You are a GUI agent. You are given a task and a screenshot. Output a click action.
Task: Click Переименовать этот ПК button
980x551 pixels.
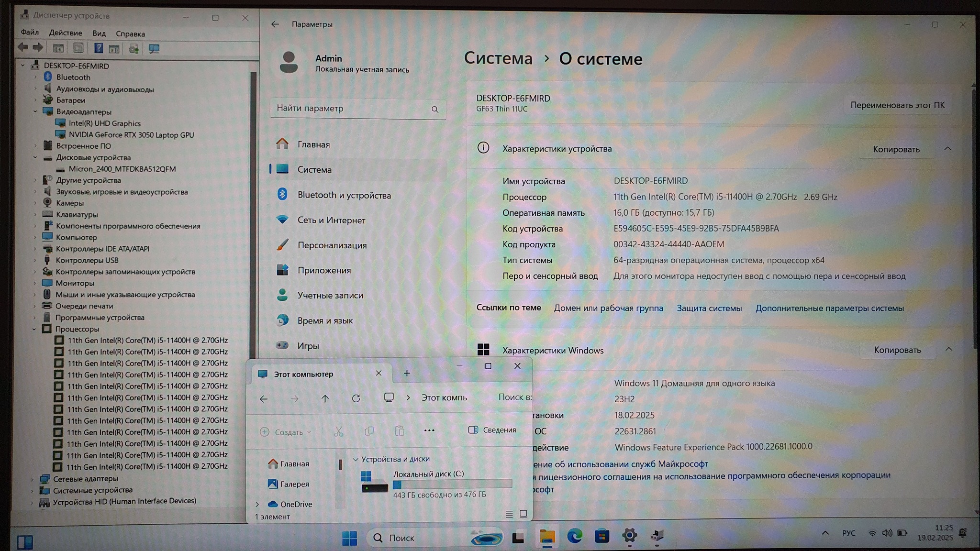pyautogui.click(x=897, y=105)
